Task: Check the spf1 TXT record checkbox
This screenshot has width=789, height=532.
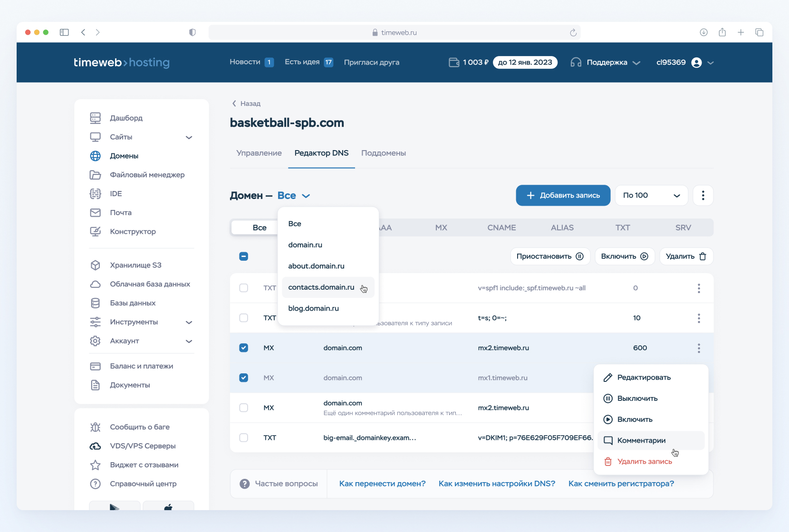Action: click(244, 288)
